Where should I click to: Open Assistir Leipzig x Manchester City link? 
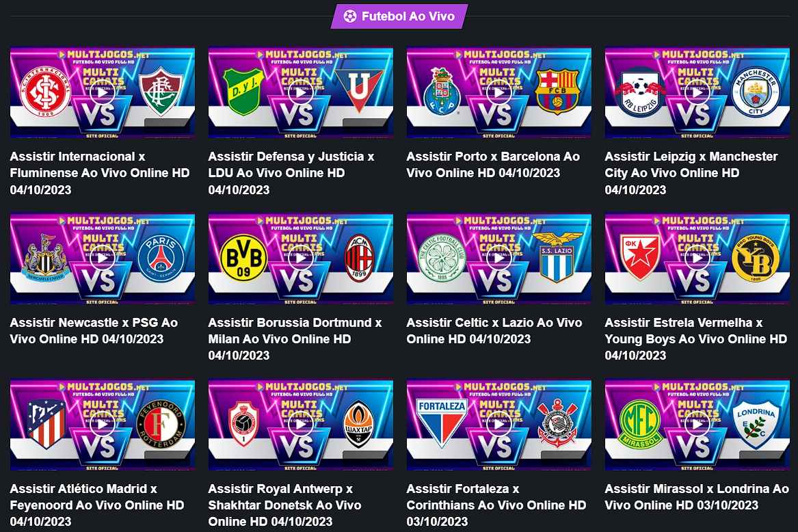691,173
